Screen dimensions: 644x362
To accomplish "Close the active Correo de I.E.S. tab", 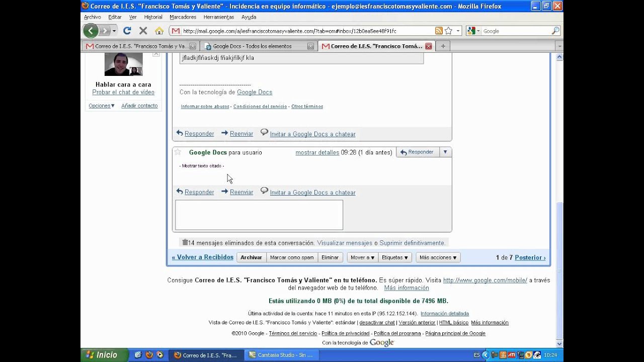I will click(429, 46).
